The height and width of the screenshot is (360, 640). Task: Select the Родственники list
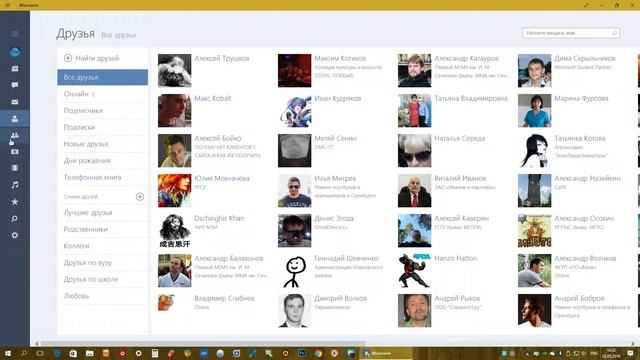pyautogui.click(x=102, y=229)
